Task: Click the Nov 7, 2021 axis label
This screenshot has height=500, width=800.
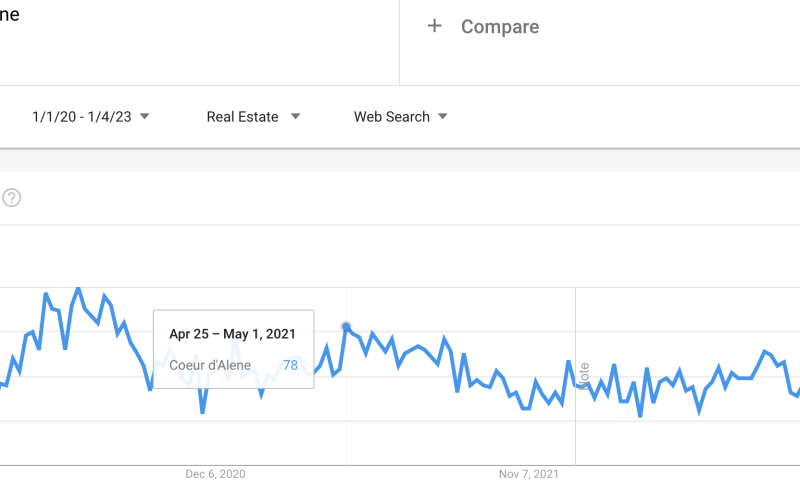Action: [x=529, y=473]
